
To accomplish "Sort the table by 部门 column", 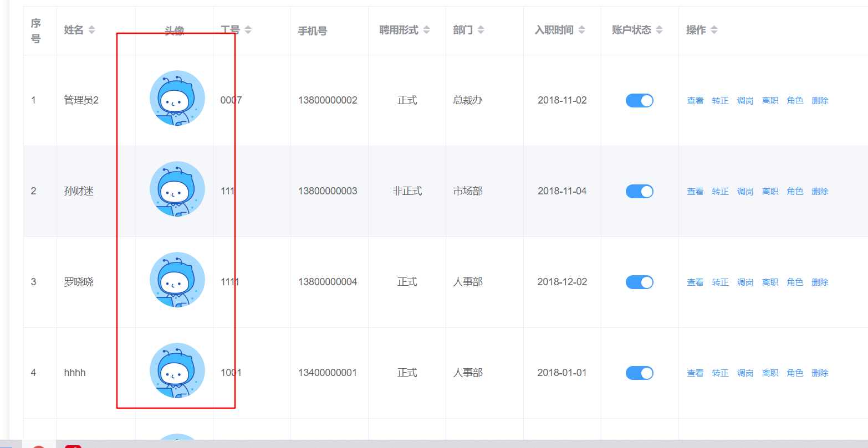I will click(481, 30).
